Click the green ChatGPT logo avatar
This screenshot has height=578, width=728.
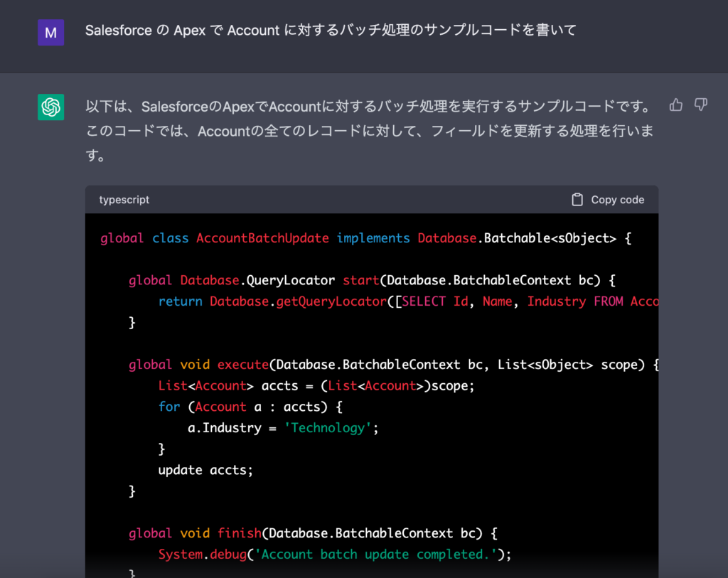tap(50, 107)
